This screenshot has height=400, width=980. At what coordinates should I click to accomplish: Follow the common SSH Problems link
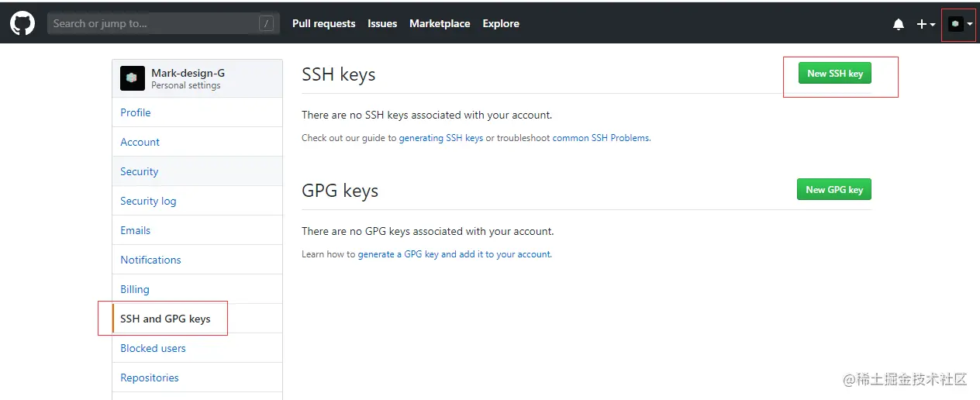(601, 138)
